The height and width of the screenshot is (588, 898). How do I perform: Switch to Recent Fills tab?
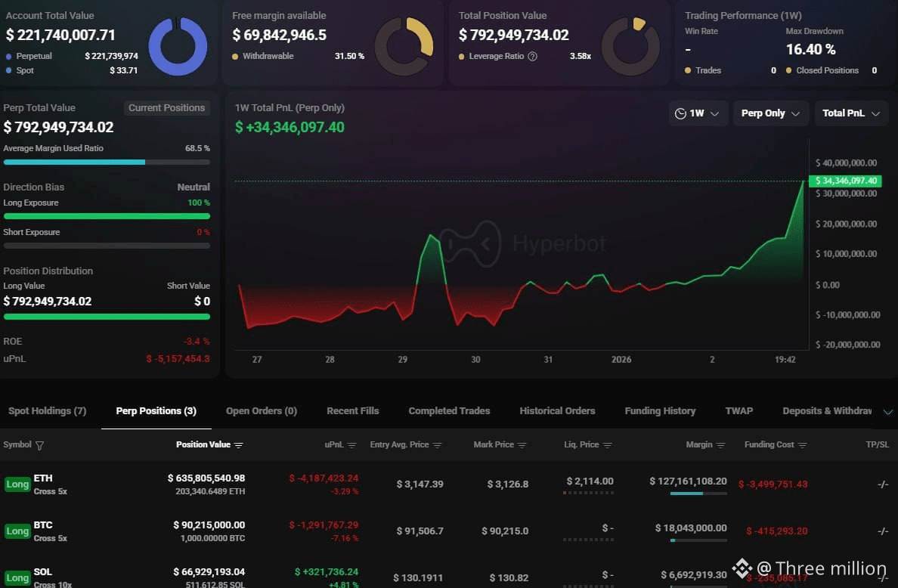pyautogui.click(x=353, y=411)
